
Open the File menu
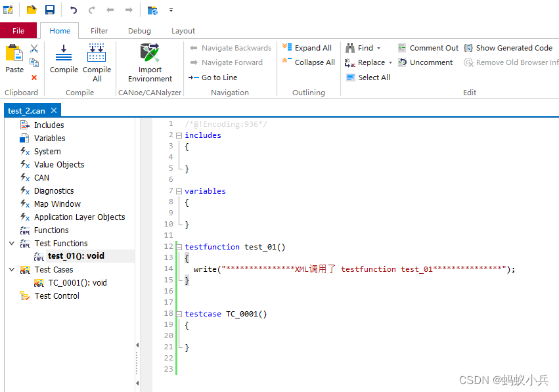point(18,30)
